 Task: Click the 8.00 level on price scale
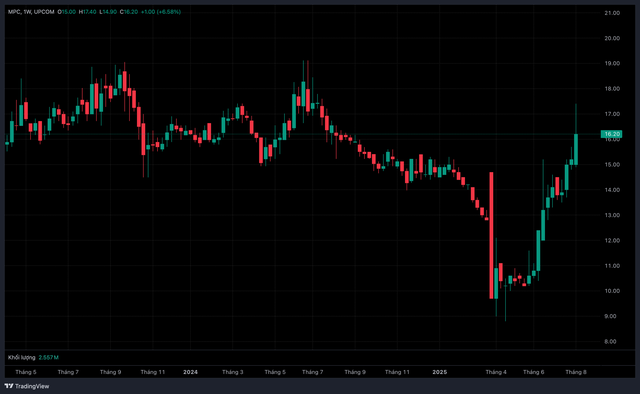(610, 342)
